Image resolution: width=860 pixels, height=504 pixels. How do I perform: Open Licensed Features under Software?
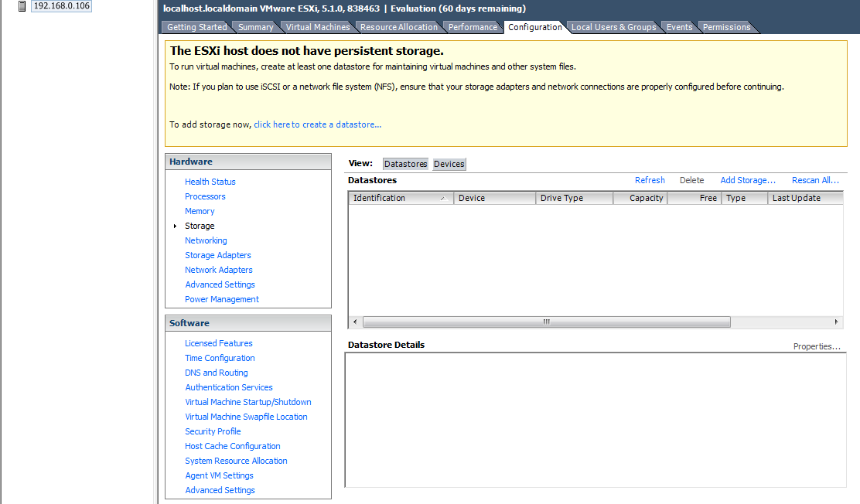[x=219, y=343]
